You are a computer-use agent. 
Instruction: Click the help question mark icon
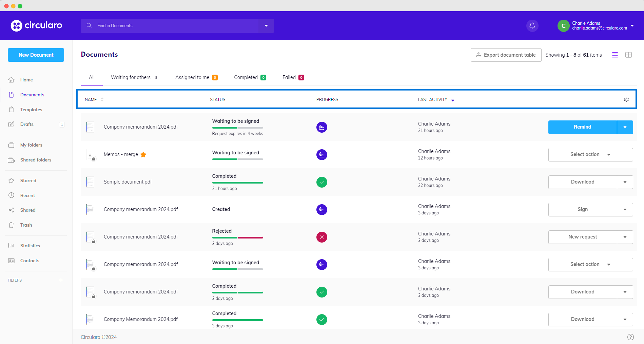630,337
